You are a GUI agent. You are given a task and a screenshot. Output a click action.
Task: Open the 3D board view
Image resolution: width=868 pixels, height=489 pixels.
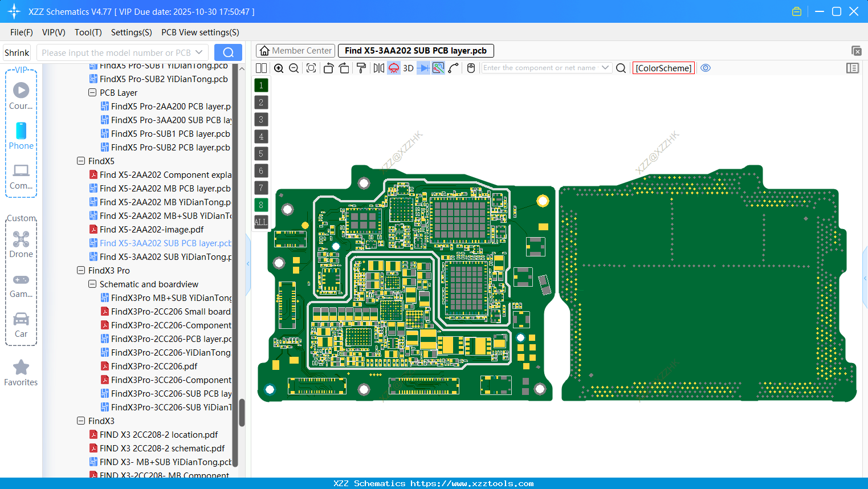tap(408, 68)
